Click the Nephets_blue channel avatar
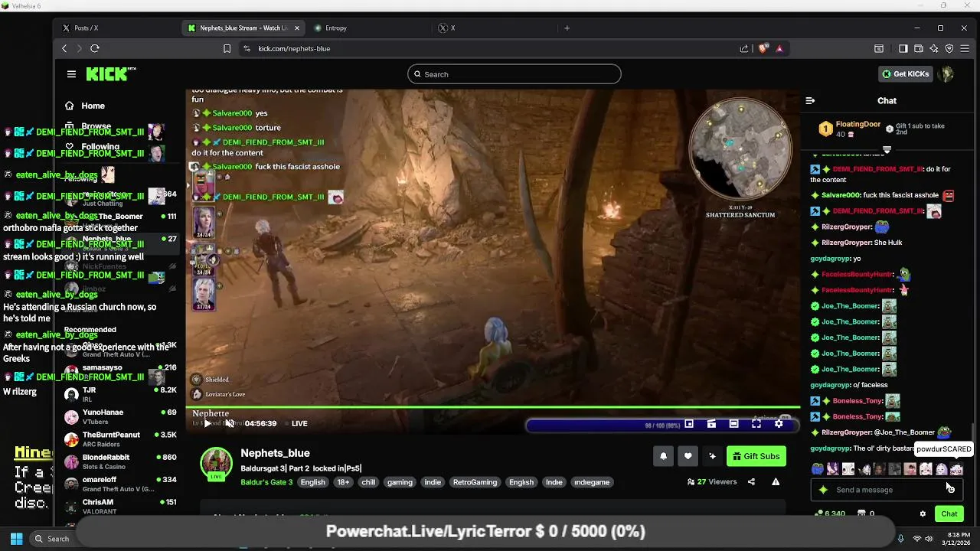980x551 pixels. 216,463
